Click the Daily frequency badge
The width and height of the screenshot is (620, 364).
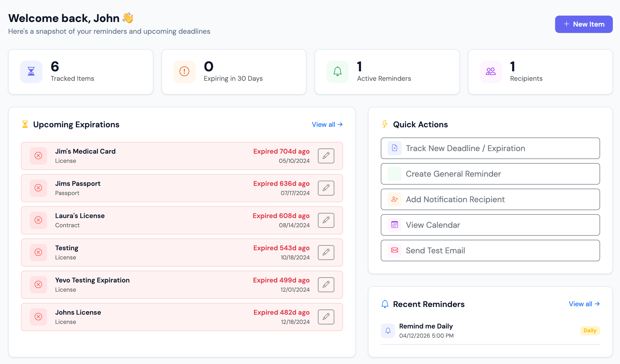(x=590, y=331)
